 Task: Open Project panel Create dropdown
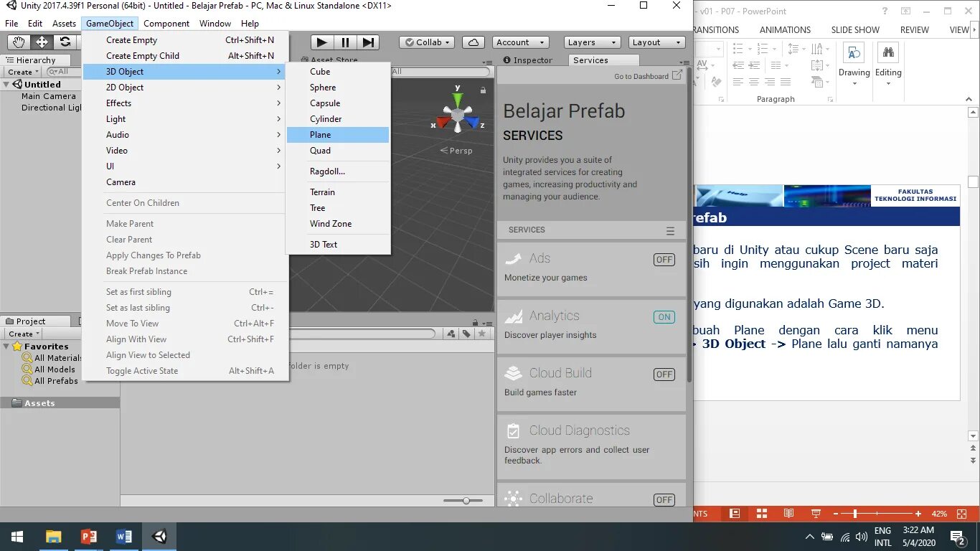24,334
